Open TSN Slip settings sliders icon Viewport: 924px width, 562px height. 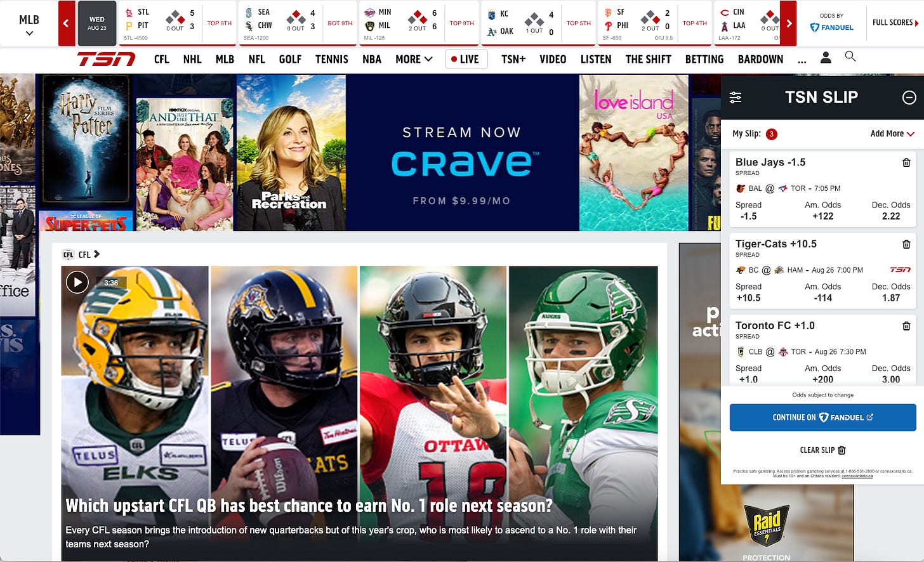736,97
